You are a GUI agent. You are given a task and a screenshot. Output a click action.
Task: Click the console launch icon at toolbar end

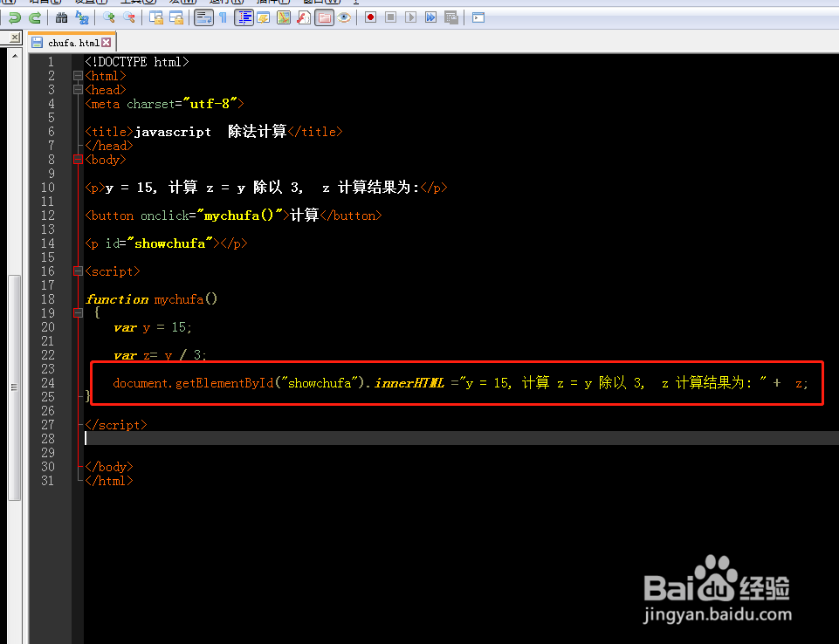pos(478,17)
